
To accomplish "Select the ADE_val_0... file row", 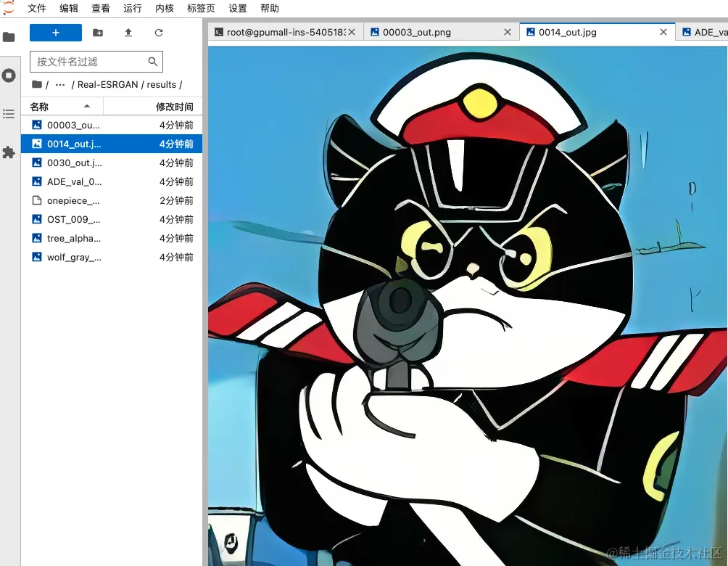I will coord(112,181).
